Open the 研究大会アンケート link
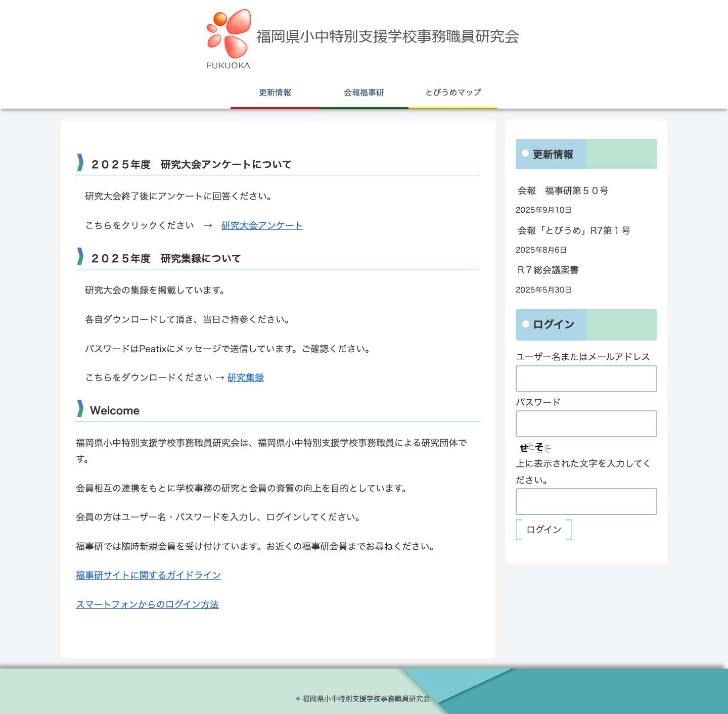Viewport: 728px width, 714px height. coord(261,225)
